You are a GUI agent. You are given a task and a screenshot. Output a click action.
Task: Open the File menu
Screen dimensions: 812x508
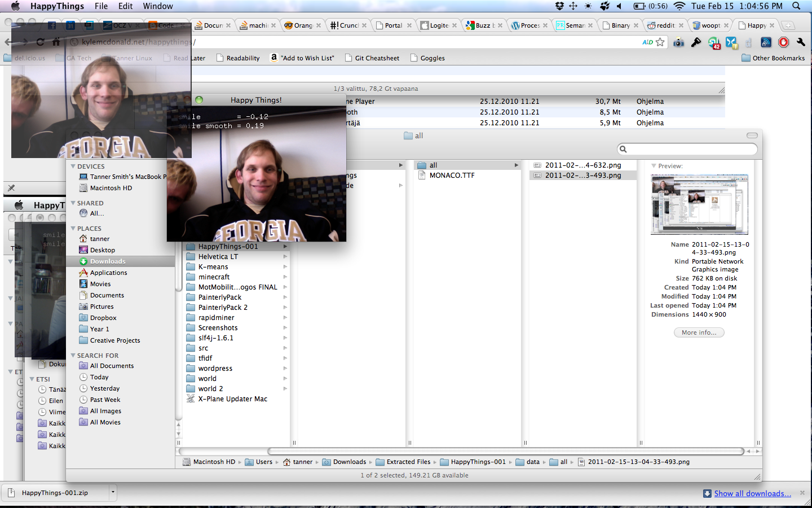coord(101,6)
